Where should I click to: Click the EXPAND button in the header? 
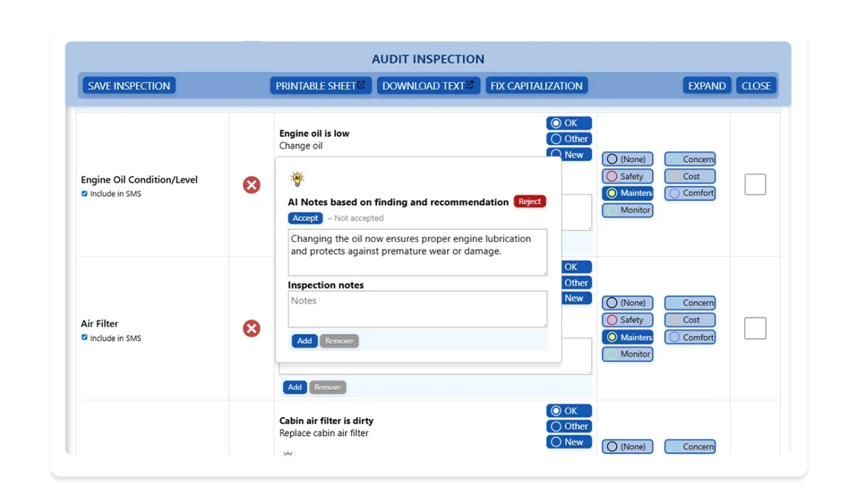coord(707,85)
